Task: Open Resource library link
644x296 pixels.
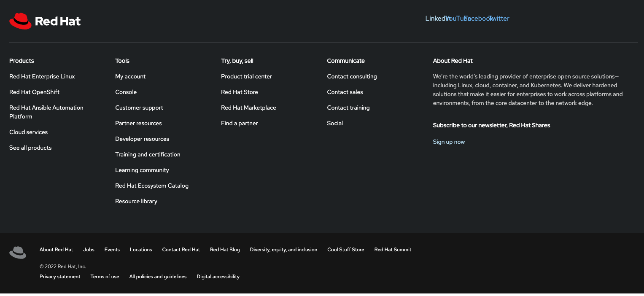Action: click(136, 201)
